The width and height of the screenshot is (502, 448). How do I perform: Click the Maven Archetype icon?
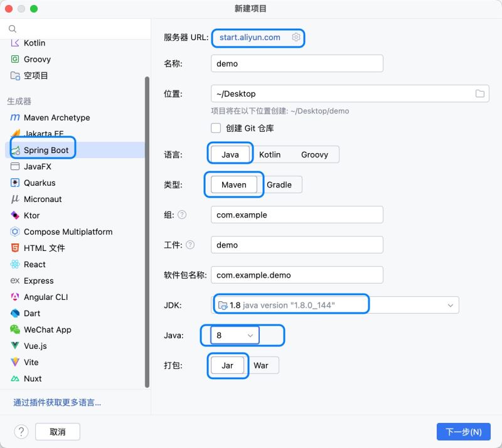[15, 117]
